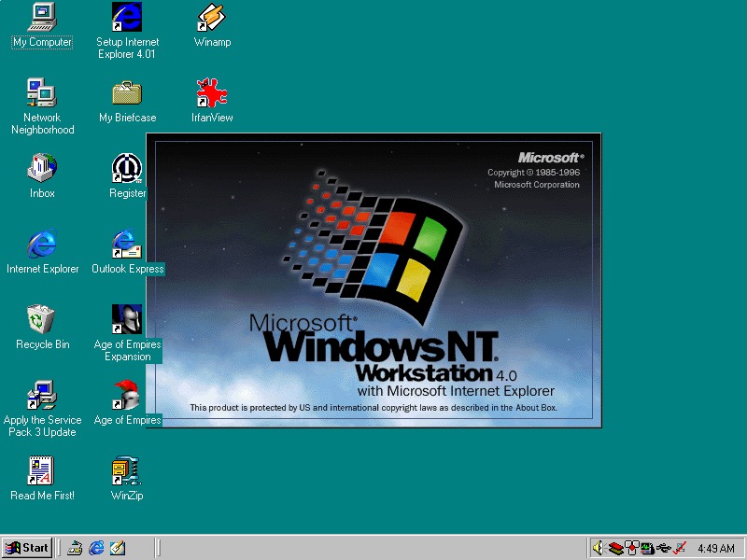Screen dimensions: 747x560
Task: Click the stacked red and green tray icon
Action: click(615, 548)
